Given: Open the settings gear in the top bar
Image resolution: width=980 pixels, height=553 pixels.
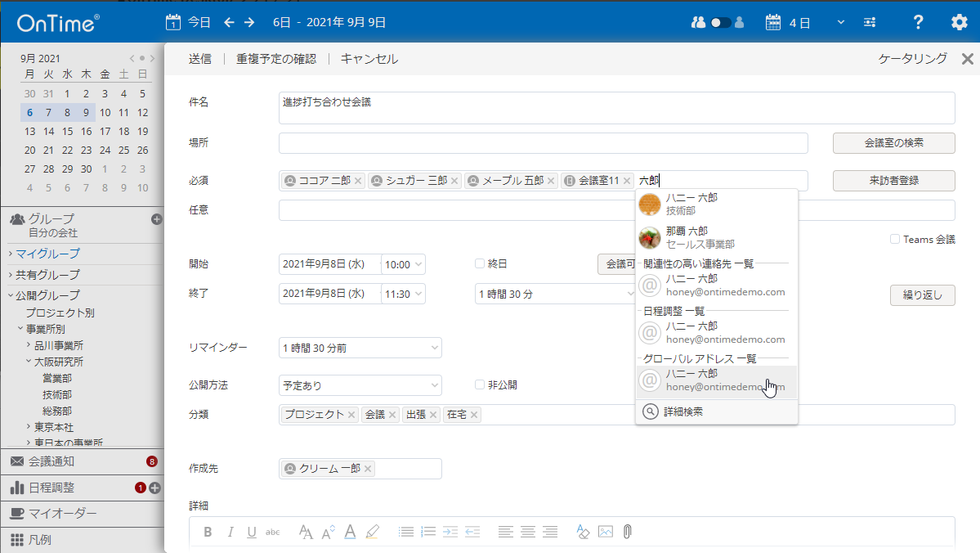Looking at the screenshot, I should [x=958, y=22].
